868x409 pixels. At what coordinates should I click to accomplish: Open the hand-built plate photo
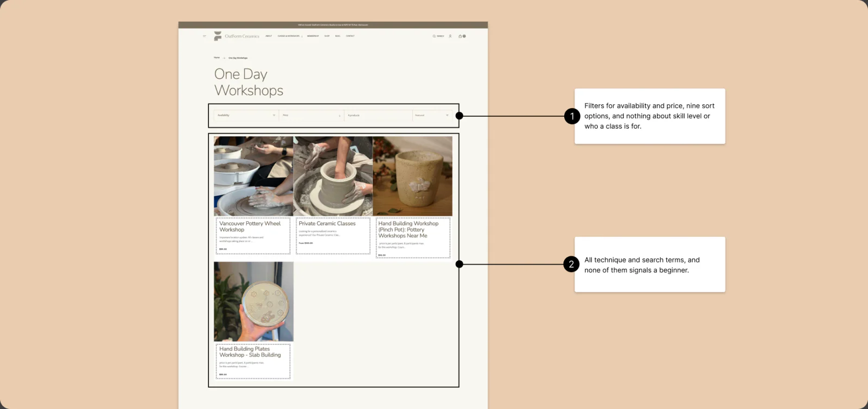[x=253, y=301]
